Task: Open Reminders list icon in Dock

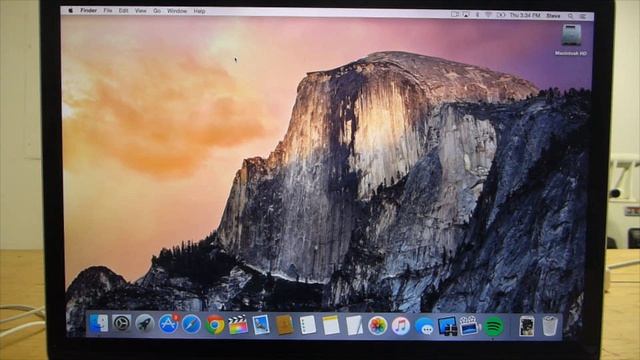Action: pyautogui.click(x=307, y=325)
